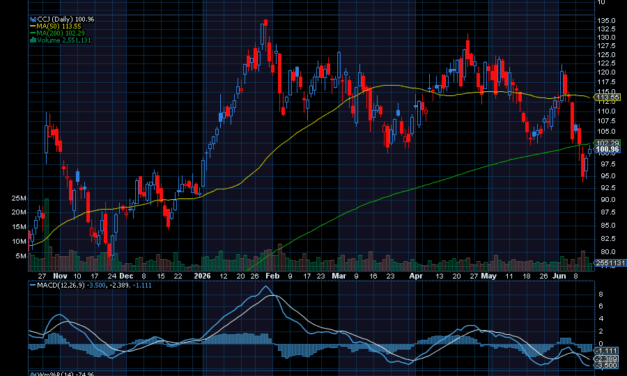627x376 pixels.
Task: Click the Apr date axis label
Action: point(416,276)
